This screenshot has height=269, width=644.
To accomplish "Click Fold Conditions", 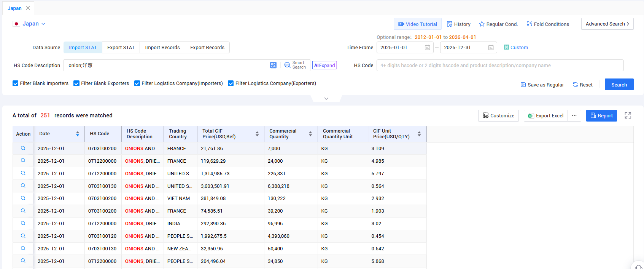I will click(x=548, y=24).
